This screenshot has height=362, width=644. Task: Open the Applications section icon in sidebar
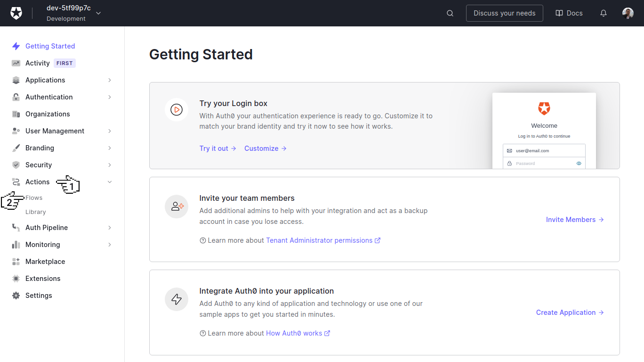(16, 80)
